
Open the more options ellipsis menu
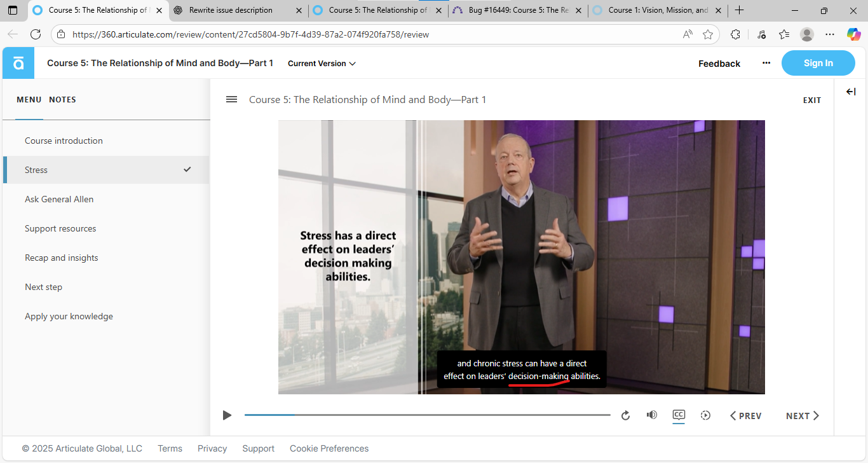tap(766, 63)
